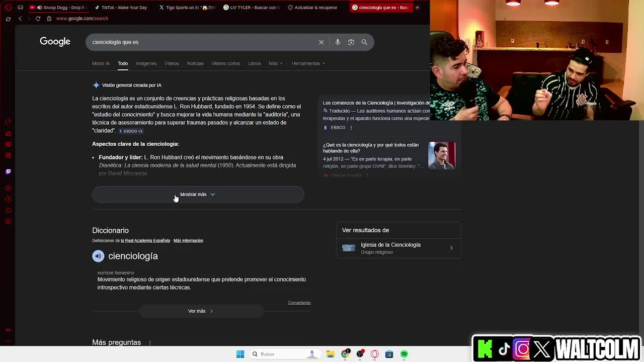Viewport: 644px width, 362px height.
Task: Open the Windows Start menu
Action: (240, 354)
